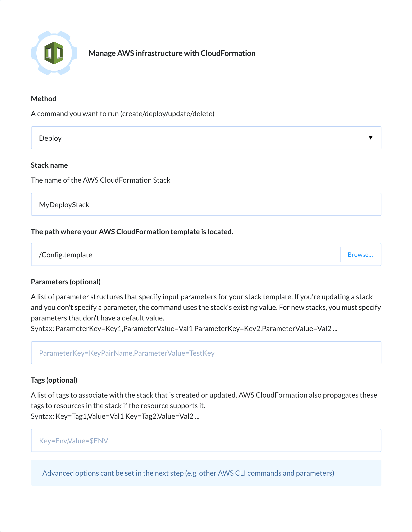
Task: Click the Parameters (optional) heading
Action: [x=66, y=282]
